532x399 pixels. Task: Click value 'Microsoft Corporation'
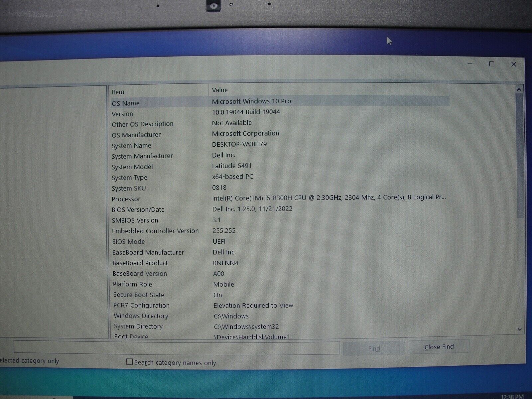(246, 133)
